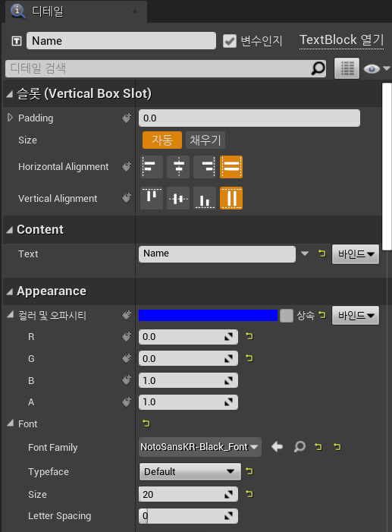Reset the Text property to default

pyautogui.click(x=321, y=253)
